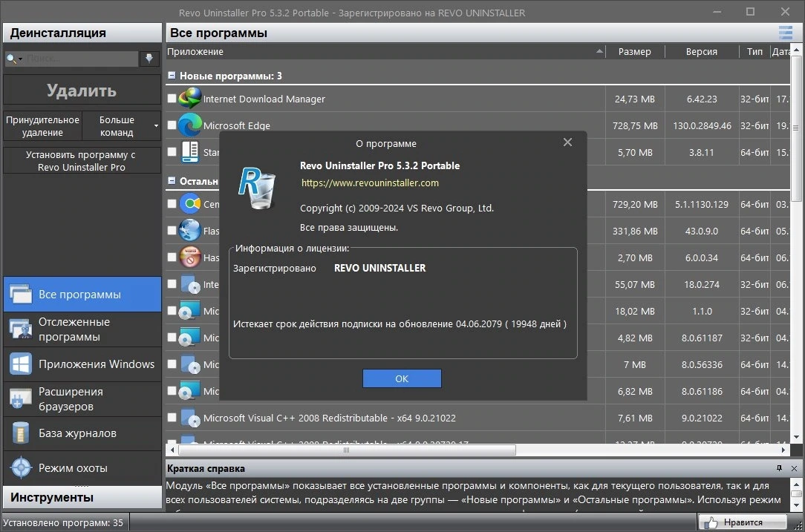Open Logs Database sidebar icon
The image size is (805, 532).
click(21, 433)
